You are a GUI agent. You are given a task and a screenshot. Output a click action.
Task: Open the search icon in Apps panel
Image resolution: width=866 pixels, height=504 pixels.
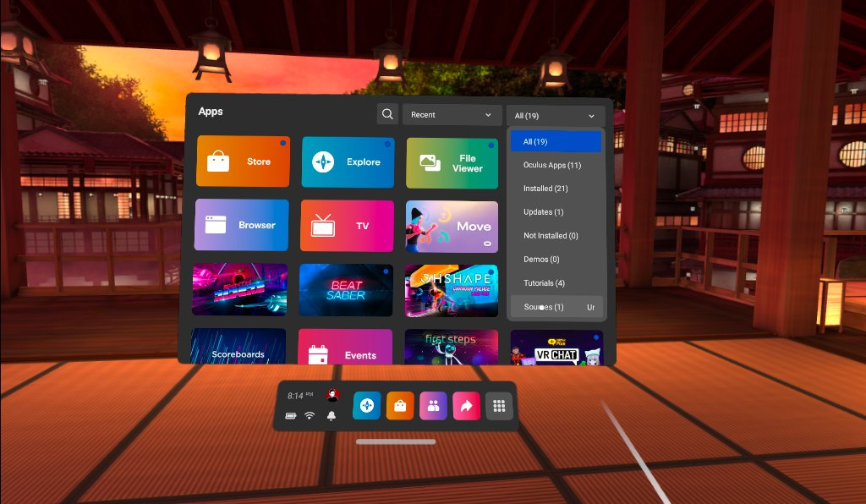tap(387, 114)
